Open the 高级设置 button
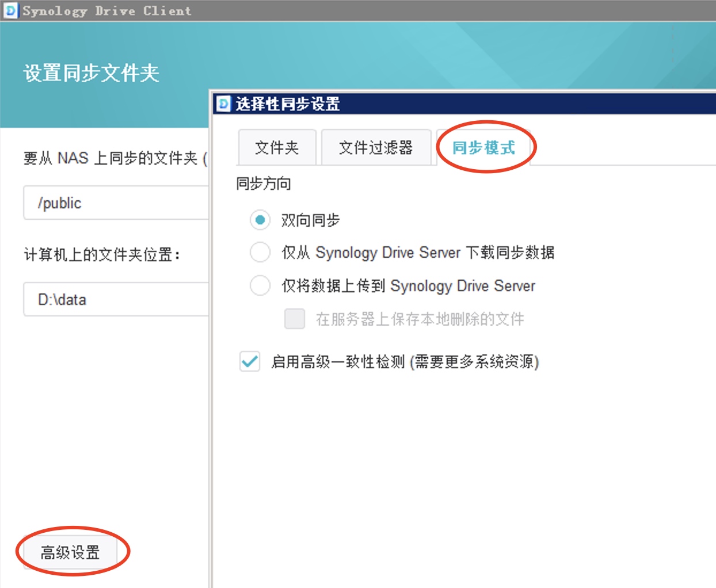 tap(70, 552)
